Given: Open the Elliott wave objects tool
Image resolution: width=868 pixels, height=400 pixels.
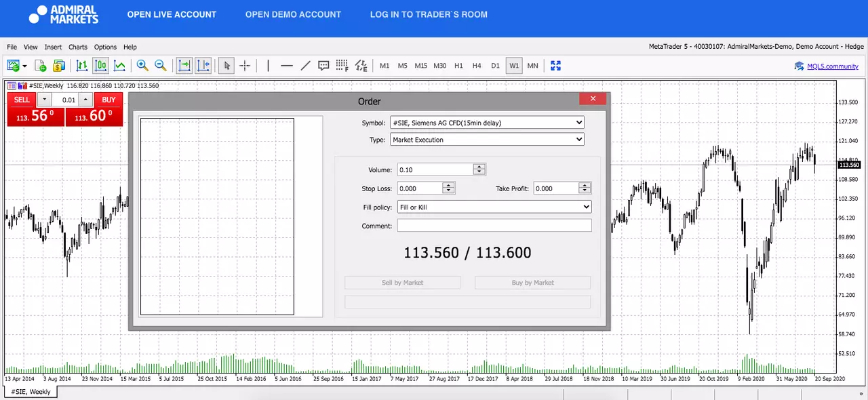Looking at the screenshot, I should coord(361,66).
